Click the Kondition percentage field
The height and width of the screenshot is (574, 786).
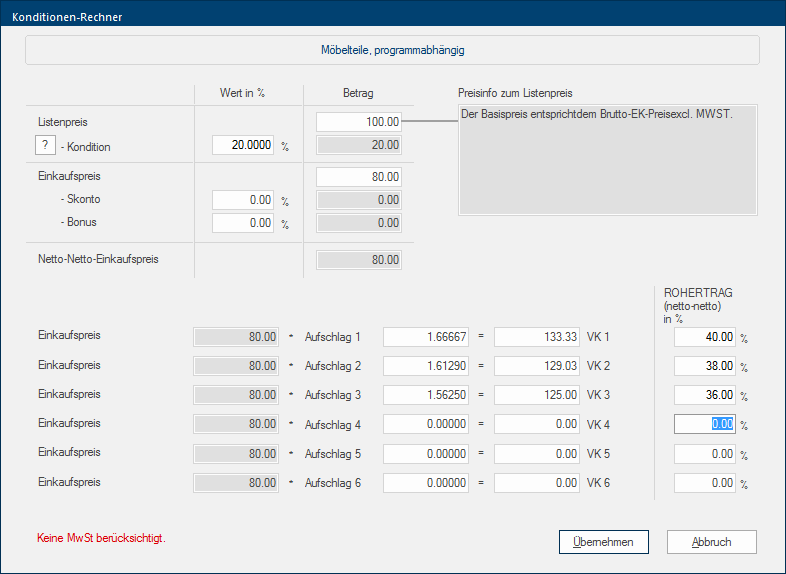(243, 146)
